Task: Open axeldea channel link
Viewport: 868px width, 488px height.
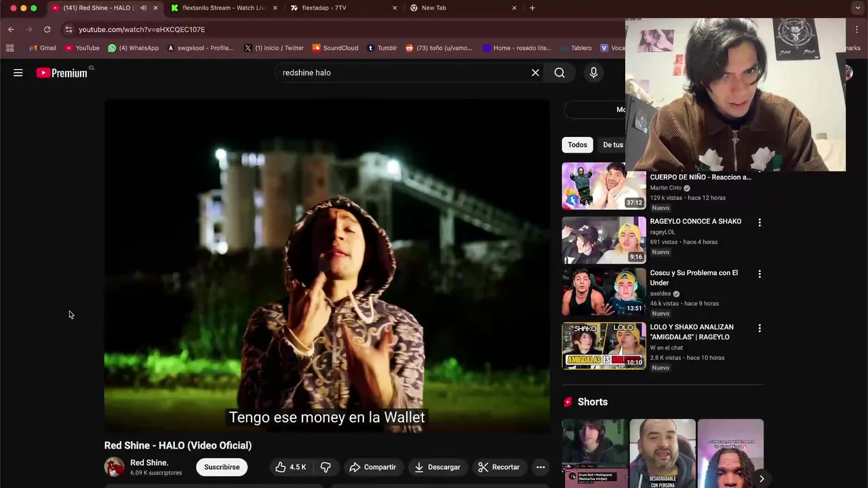Action: click(660, 293)
